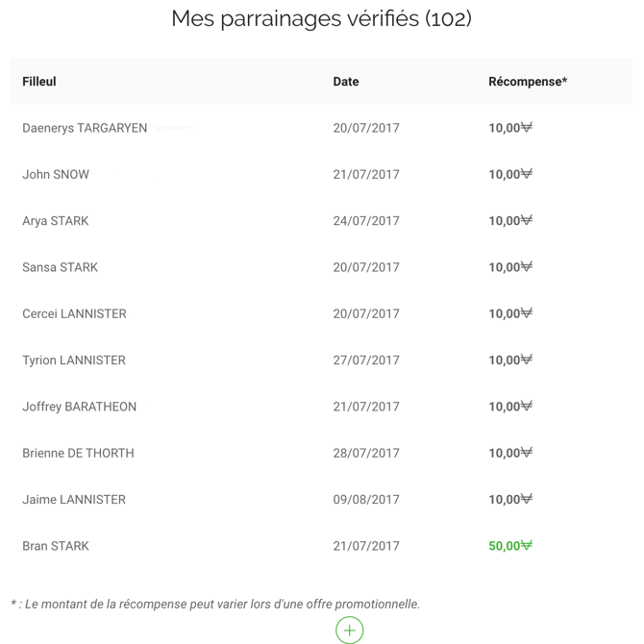Click the green 50,00 reward for Bran STARK
Screen dimensions: 644x644
[x=509, y=546]
